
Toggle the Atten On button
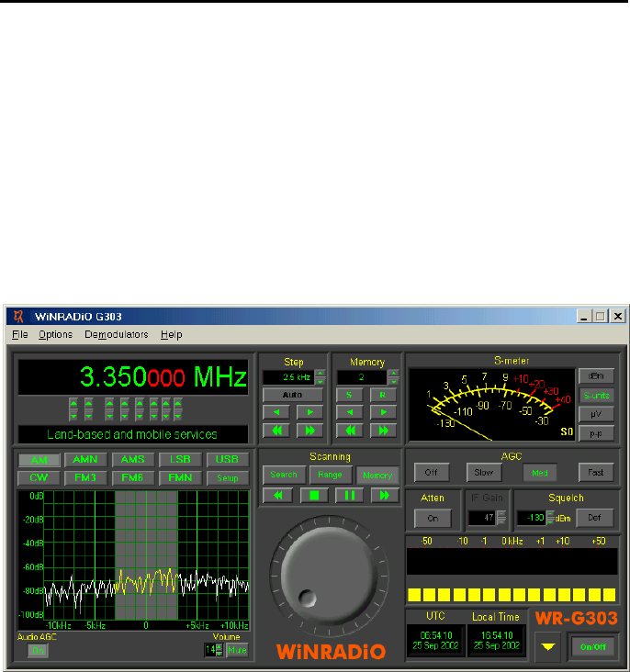[x=433, y=518]
